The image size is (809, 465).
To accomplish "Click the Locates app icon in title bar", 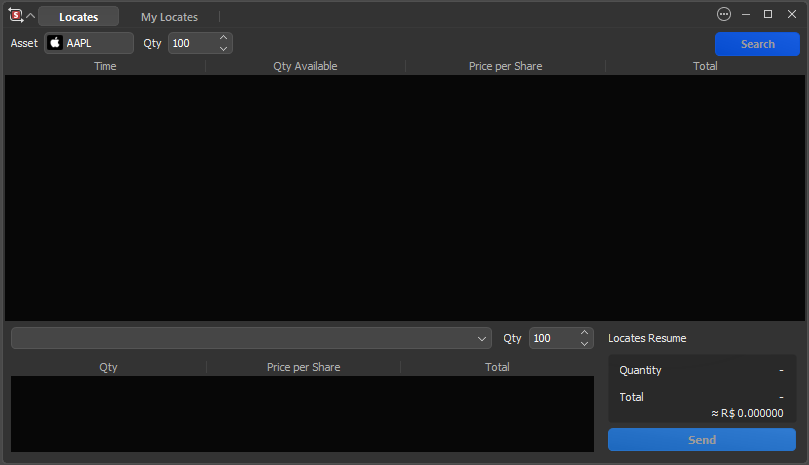I will 15,15.
